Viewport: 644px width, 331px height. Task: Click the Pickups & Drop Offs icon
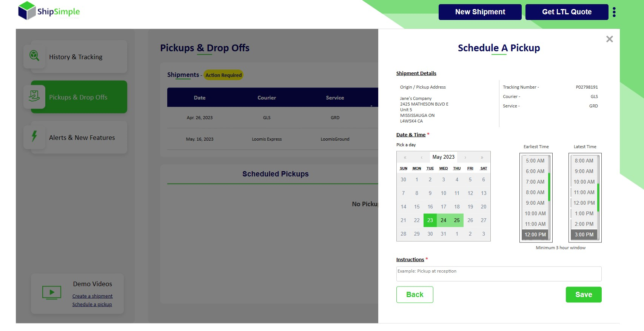click(34, 97)
